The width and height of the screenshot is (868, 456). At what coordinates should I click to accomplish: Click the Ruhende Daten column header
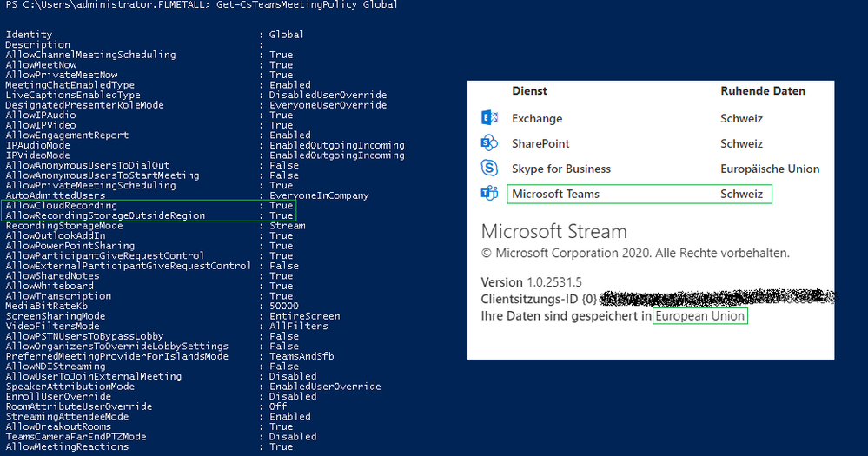coord(763,90)
